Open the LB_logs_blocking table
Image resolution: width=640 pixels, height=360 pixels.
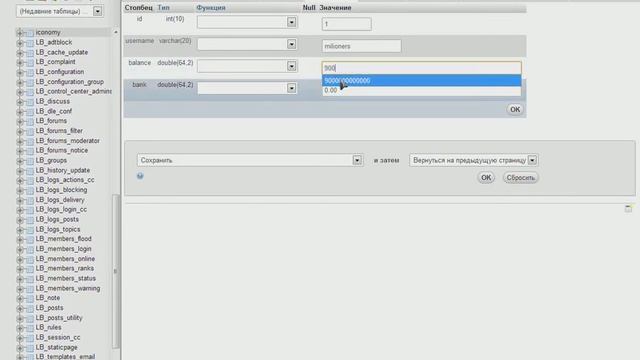click(x=61, y=190)
